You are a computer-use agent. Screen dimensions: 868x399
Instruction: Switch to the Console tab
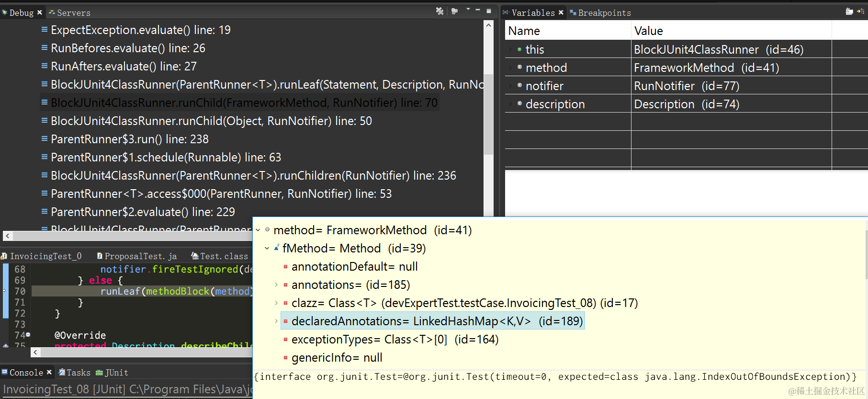pyautogui.click(x=26, y=373)
